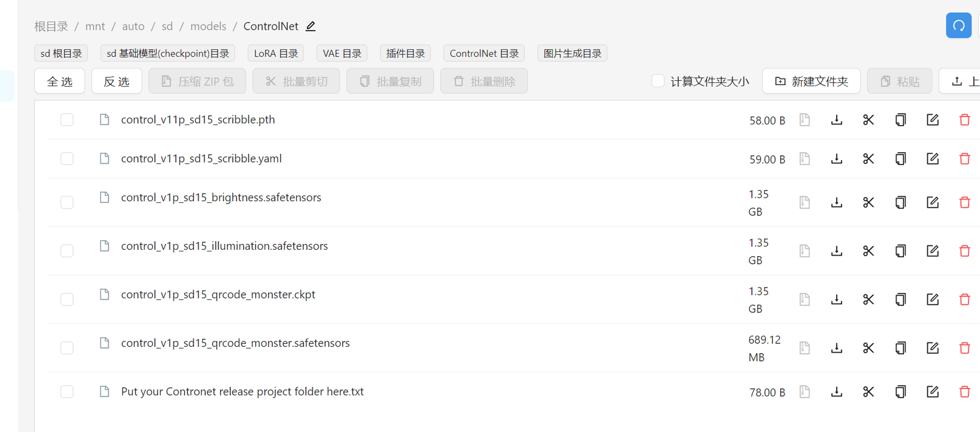980x432 pixels.
Task: Download control_v11p_sd15_scribble.yaml file
Action: (x=836, y=159)
